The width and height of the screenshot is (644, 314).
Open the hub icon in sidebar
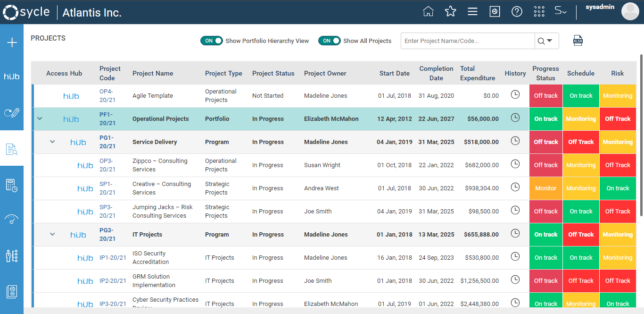12,76
